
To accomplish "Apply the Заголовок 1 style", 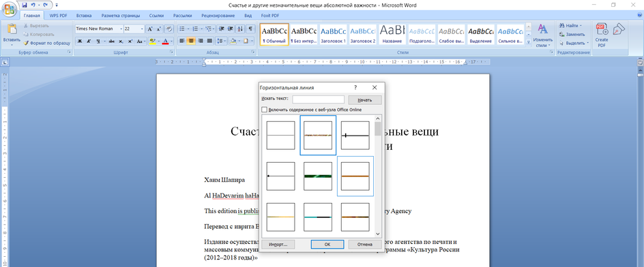I will tap(333, 34).
